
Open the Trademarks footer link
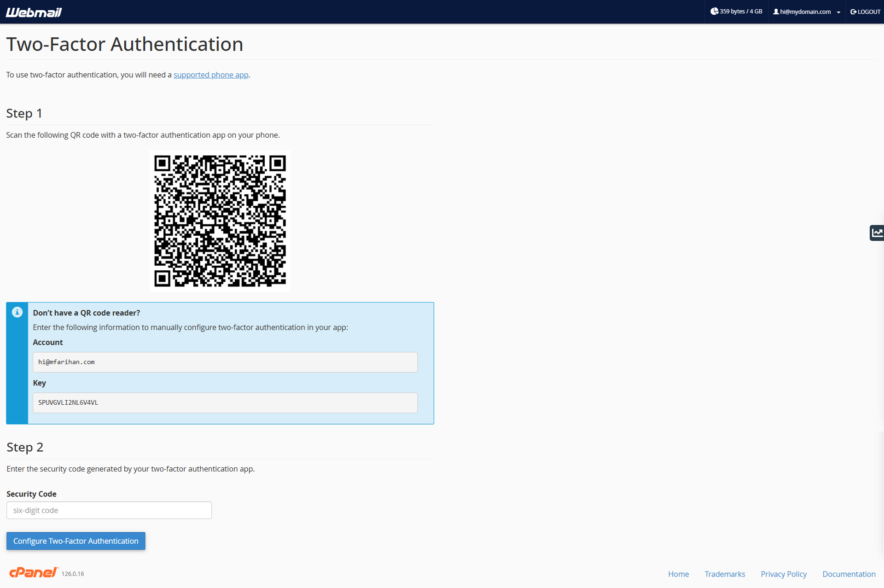click(x=725, y=574)
